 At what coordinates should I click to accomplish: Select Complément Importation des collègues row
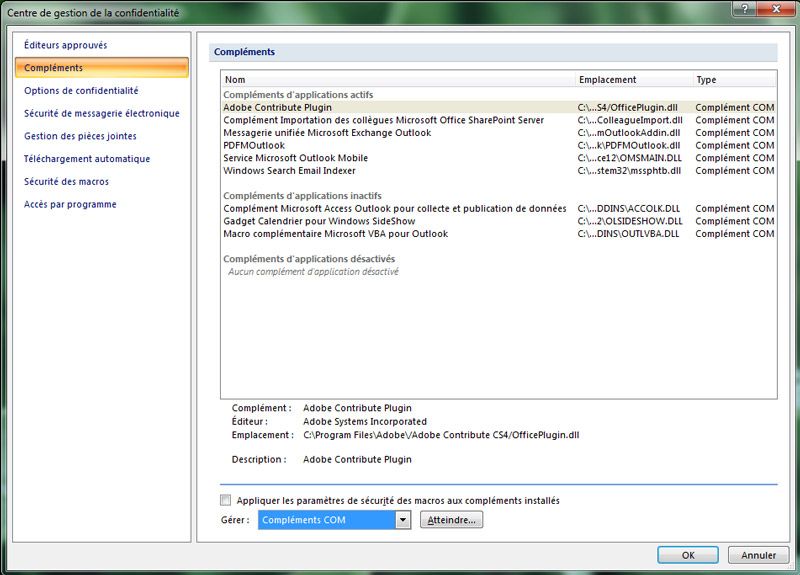click(498, 120)
